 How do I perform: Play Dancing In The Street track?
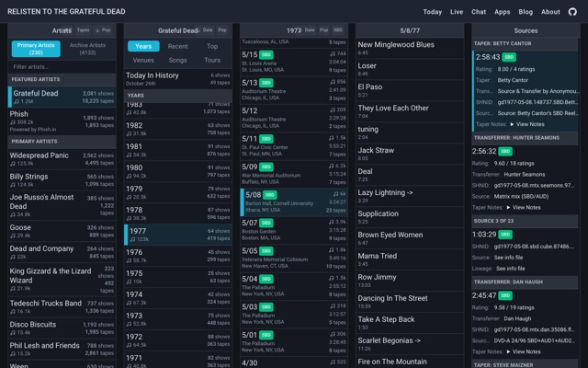[x=410, y=302]
